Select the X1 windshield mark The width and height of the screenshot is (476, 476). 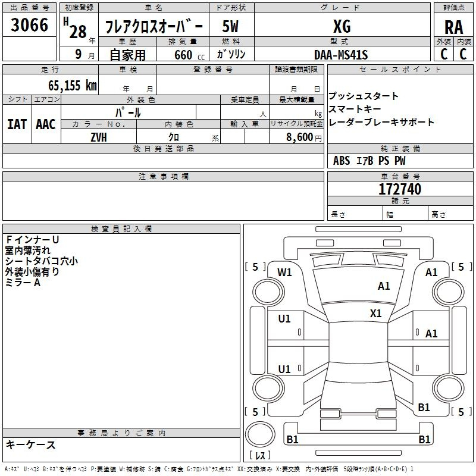(375, 314)
